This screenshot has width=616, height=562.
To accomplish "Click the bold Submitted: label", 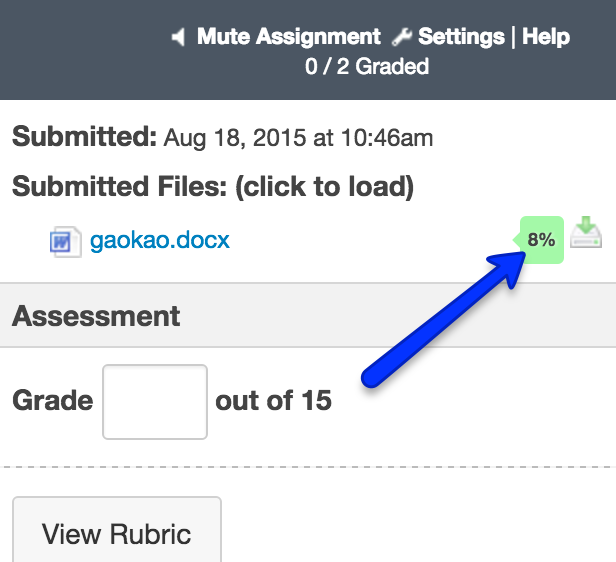I will pyautogui.click(x=84, y=137).
